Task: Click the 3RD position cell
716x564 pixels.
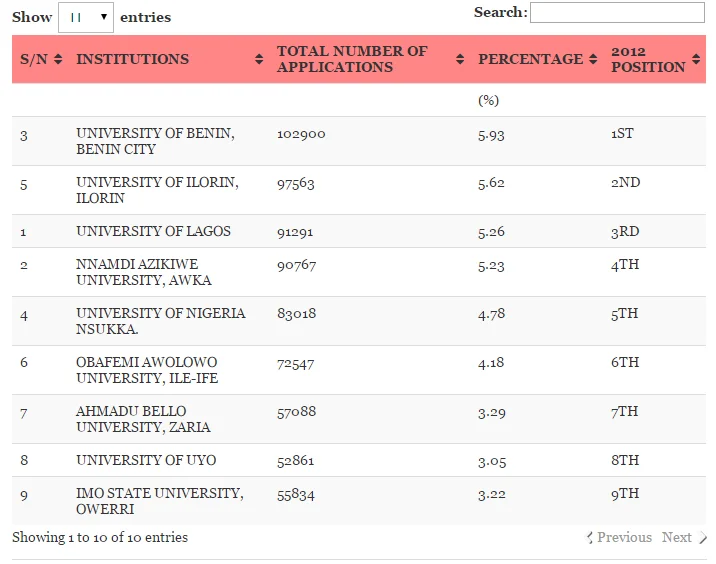Action: (x=625, y=232)
